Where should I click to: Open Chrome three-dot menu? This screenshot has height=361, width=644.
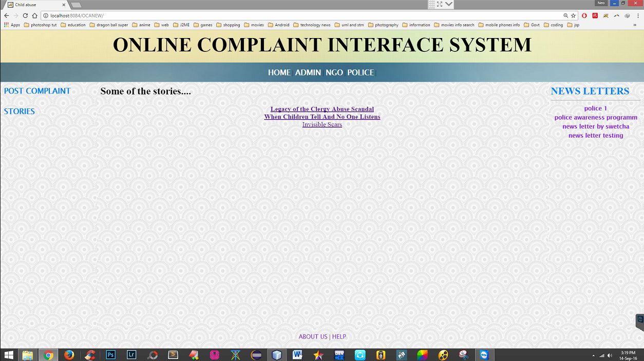click(637, 16)
